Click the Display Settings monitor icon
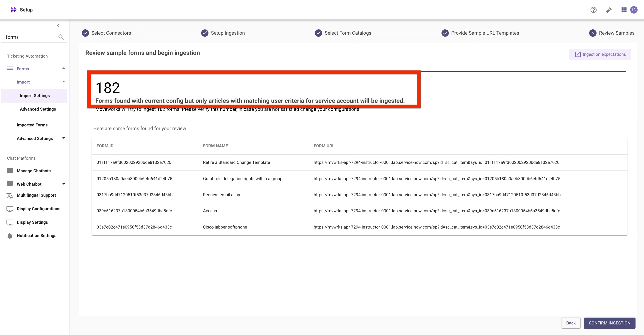 10,222
